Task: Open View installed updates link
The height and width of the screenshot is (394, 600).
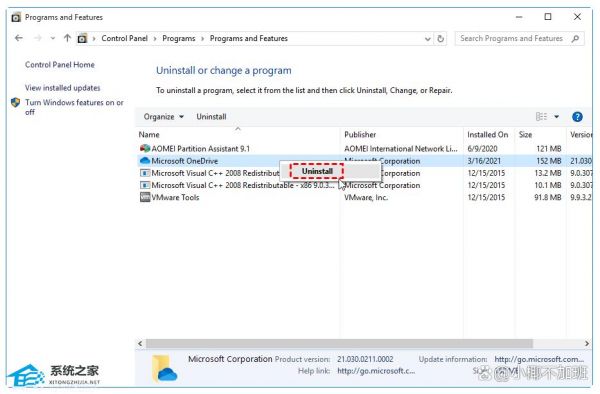Action: coord(63,88)
